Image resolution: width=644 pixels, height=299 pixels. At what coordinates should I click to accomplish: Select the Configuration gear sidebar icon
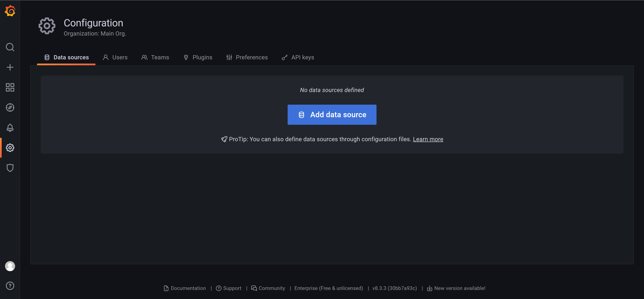pyautogui.click(x=10, y=148)
